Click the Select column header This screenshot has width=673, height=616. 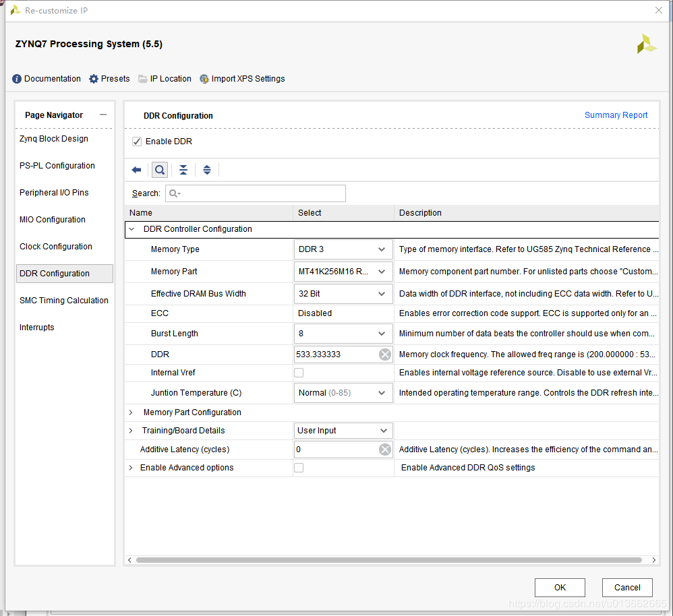click(343, 213)
